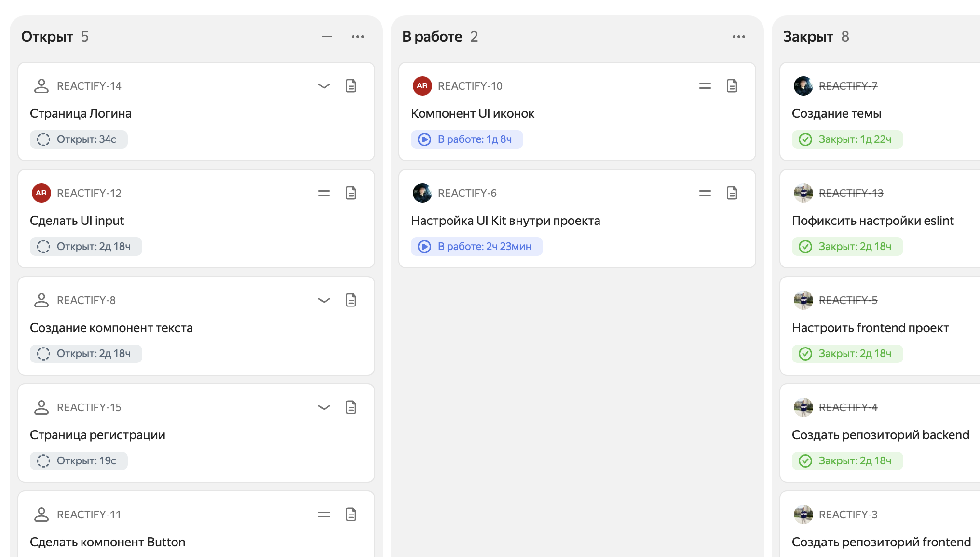Open card 'Настройка UI Kit внутри проекта'
The image size is (980, 557).
pyautogui.click(x=505, y=221)
